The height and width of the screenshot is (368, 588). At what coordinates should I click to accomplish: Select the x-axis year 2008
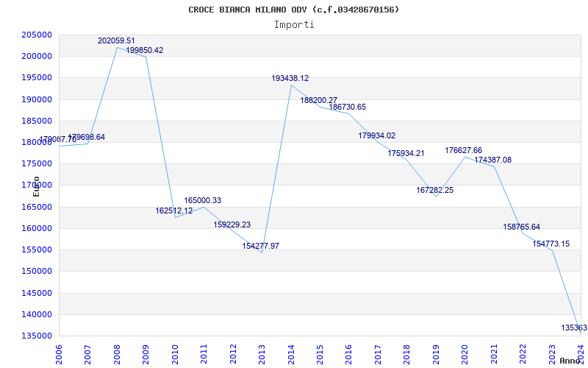(117, 355)
